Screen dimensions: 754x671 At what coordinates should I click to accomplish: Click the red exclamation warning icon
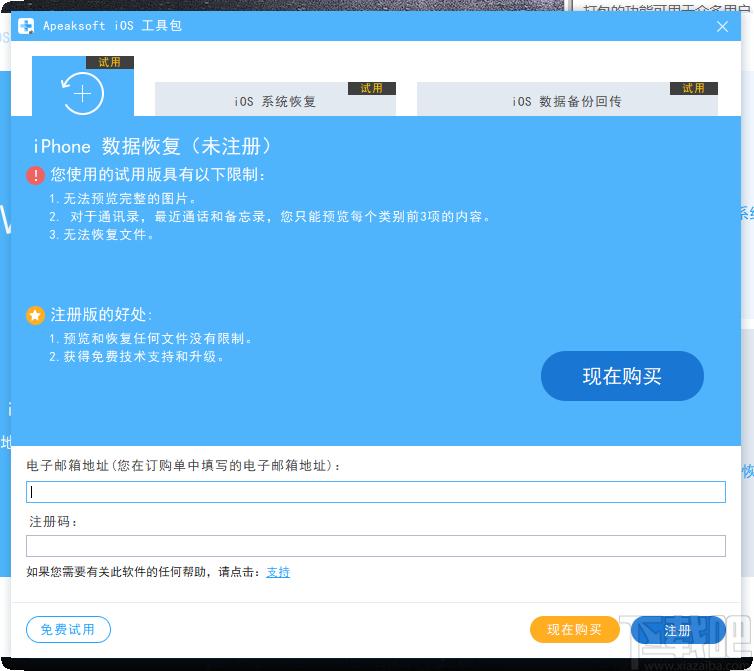pyautogui.click(x=35, y=175)
